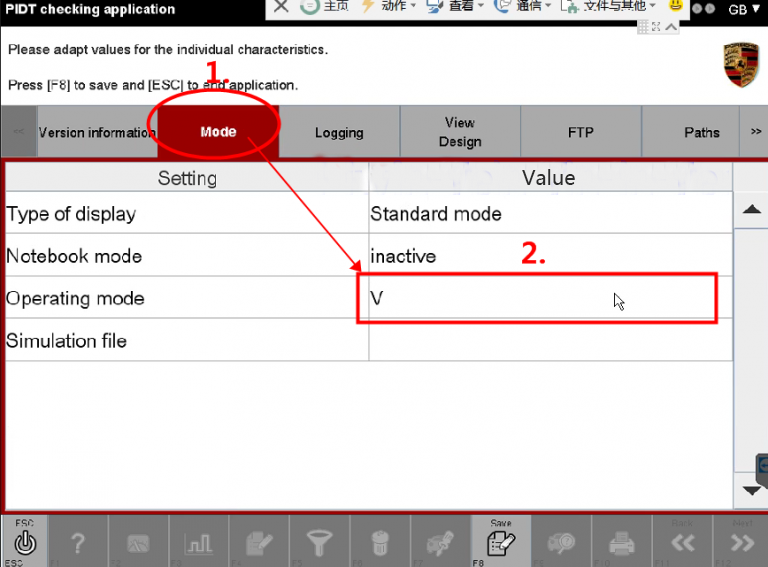This screenshot has height=567, width=768.
Task: Open the View Design tab
Action: [460, 132]
